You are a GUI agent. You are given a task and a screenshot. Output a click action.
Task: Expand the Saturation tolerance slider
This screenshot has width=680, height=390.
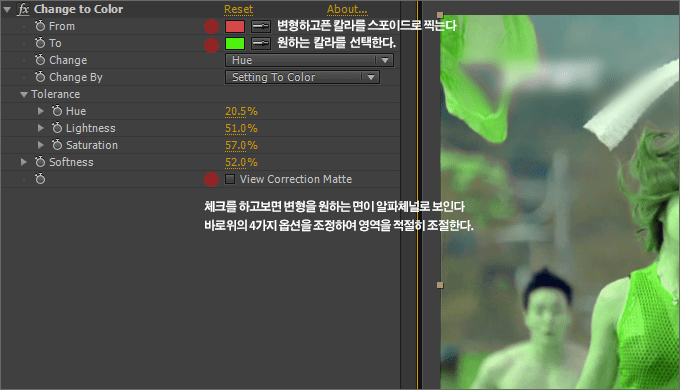41,145
